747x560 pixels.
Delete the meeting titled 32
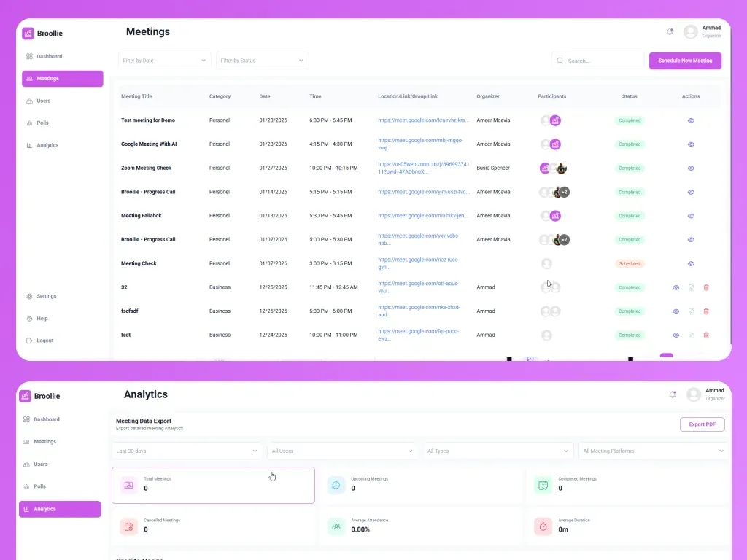pyautogui.click(x=706, y=287)
